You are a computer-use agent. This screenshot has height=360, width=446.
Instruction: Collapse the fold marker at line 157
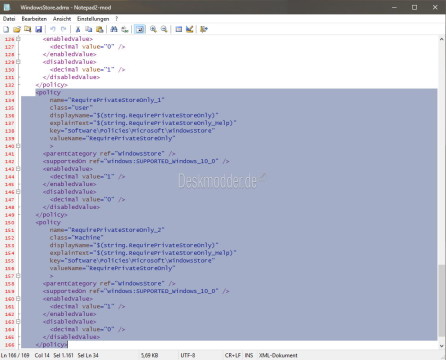(x=18, y=276)
